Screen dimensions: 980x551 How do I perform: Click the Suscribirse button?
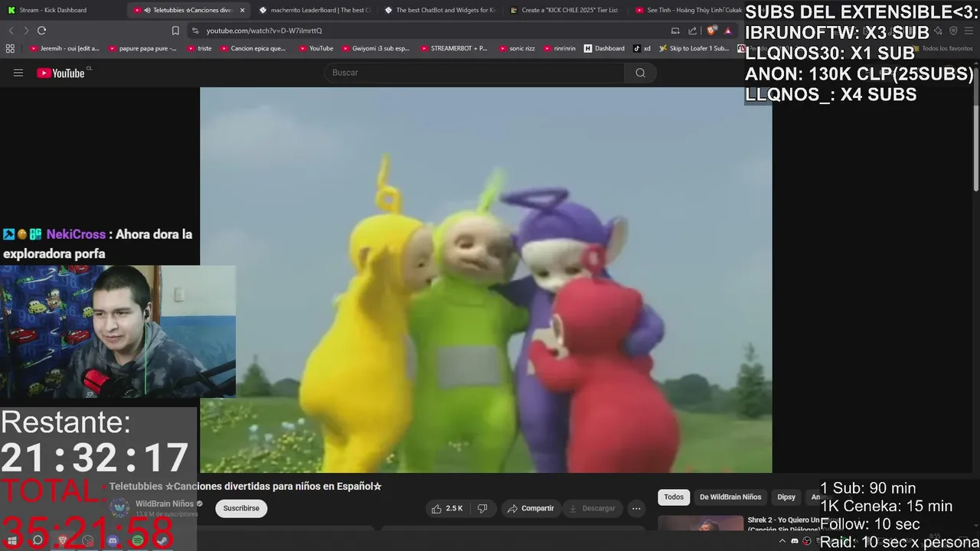(241, 508)
